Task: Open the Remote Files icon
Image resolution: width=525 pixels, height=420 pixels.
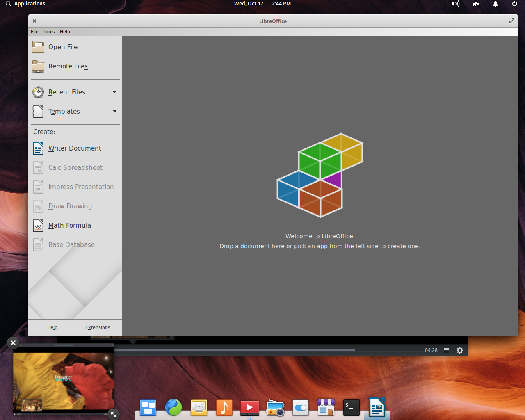Action: click(38, 66)
